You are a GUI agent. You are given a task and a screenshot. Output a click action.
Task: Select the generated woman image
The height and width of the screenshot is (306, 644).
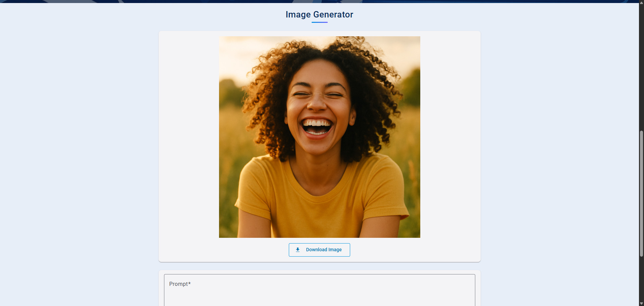pyautogui.click(x=319, y=137)
